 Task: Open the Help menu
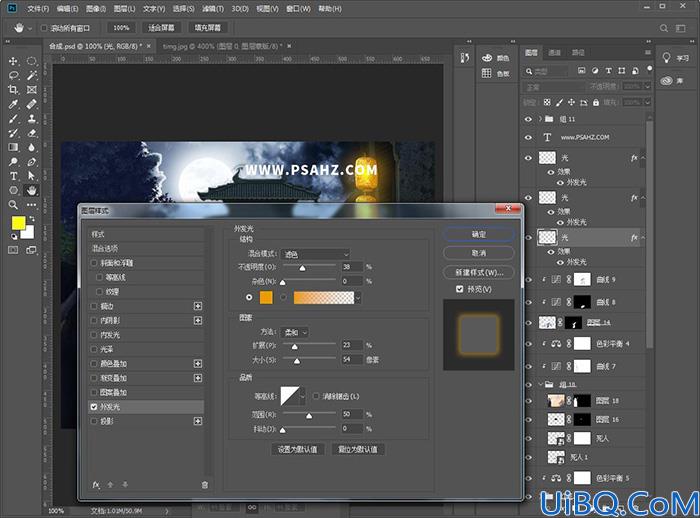coord(330,8)
